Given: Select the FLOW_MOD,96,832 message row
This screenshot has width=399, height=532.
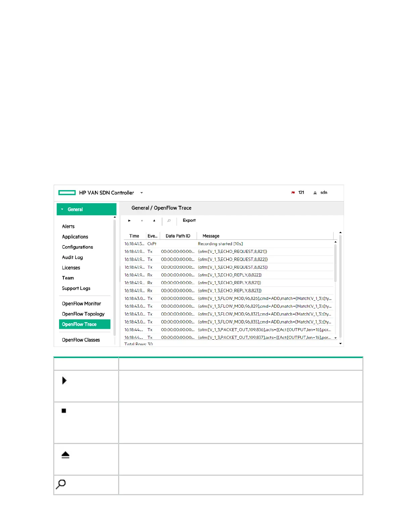Looking at the screenshot, I should [229, 314].
